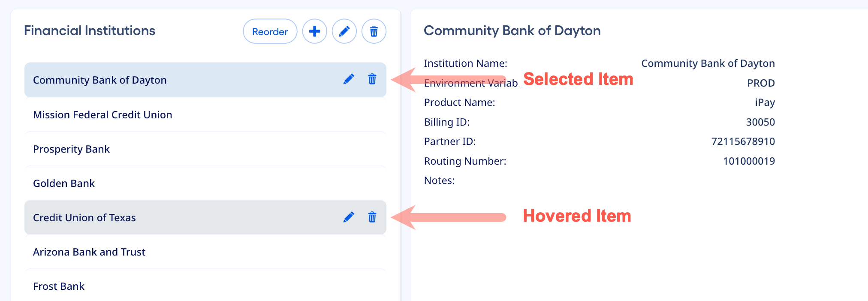Click the Routing Number value 101000019
This screenshot has height=301, width=868.
click(749, 161)
